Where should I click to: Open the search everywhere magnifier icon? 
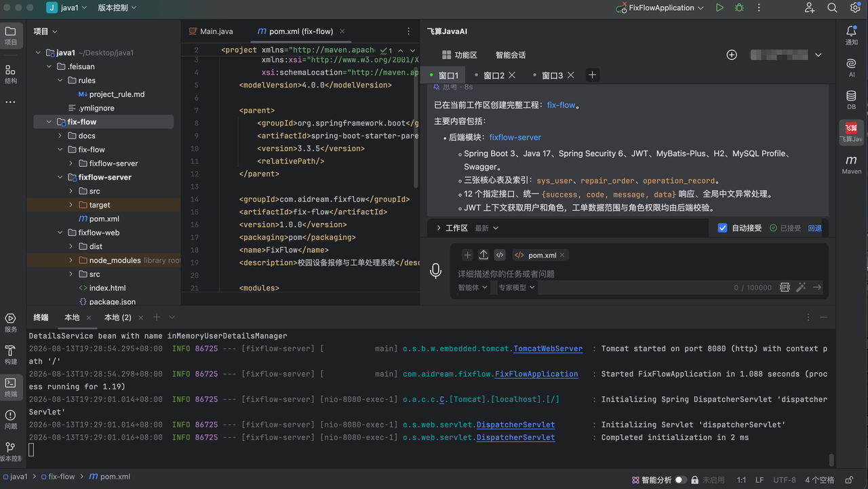tap(832, 8)
